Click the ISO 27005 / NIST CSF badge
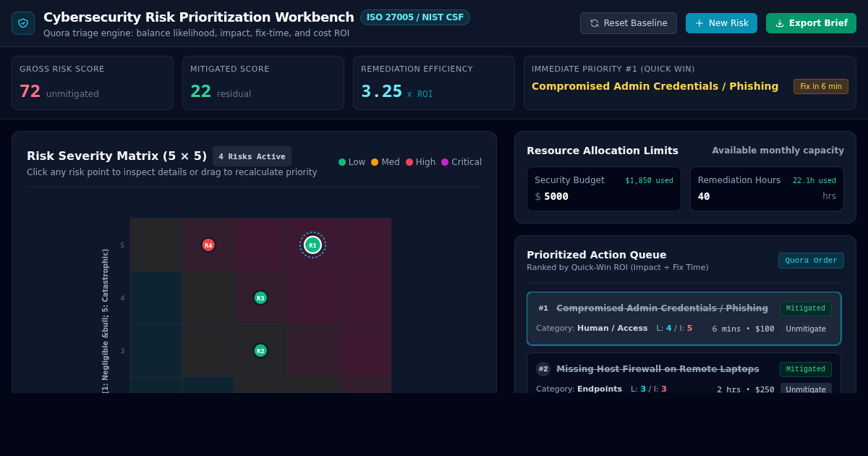The width and height of the screenshot is (868, 456). 415,17
